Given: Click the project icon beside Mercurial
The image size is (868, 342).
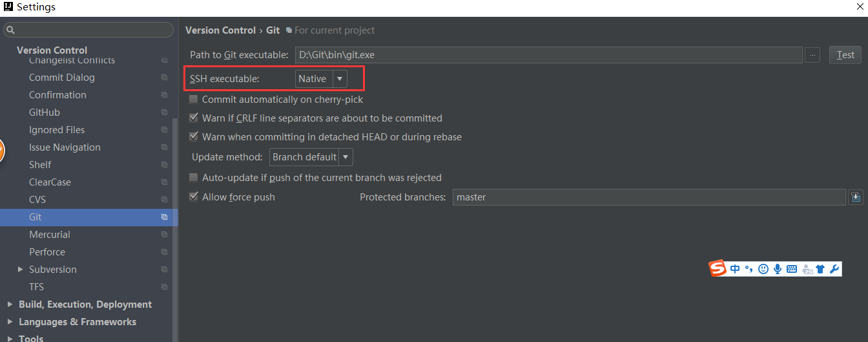Looking at the screenshot, I should pos(164,235).
